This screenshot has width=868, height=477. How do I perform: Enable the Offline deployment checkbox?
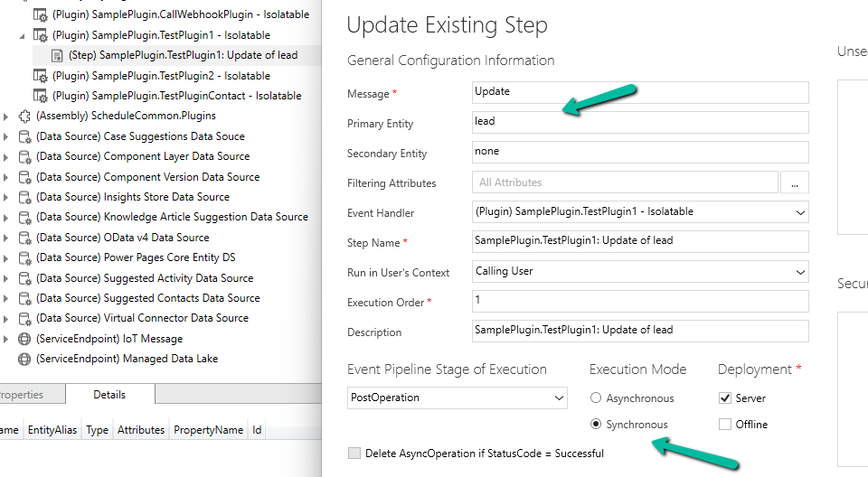point(724,425)
